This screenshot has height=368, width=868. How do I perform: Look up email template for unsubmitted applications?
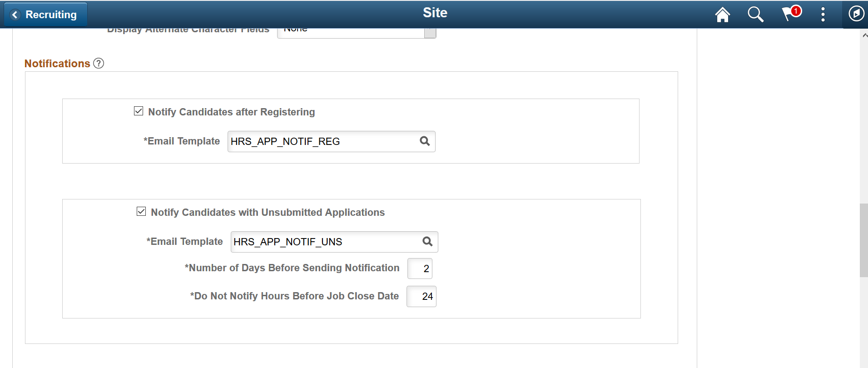427,242
